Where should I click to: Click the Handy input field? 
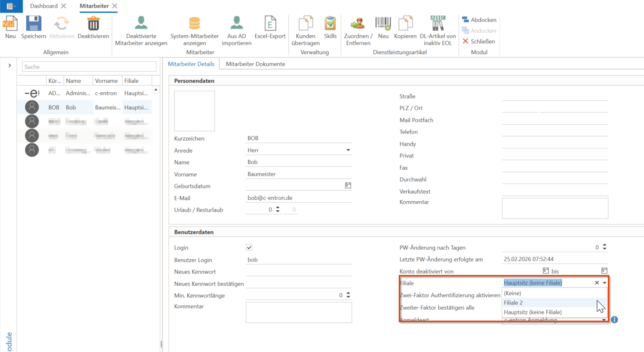(555, 144)
